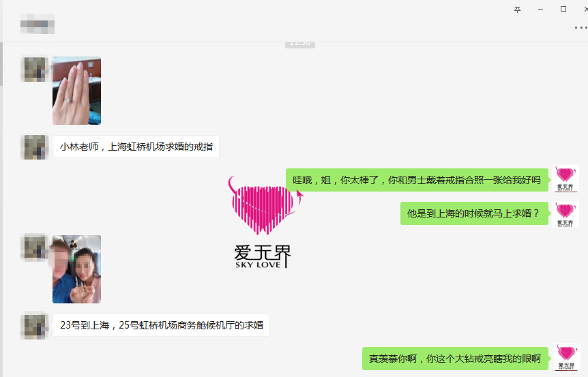Click avatar next to 小林老师 message

click(34, 147)
